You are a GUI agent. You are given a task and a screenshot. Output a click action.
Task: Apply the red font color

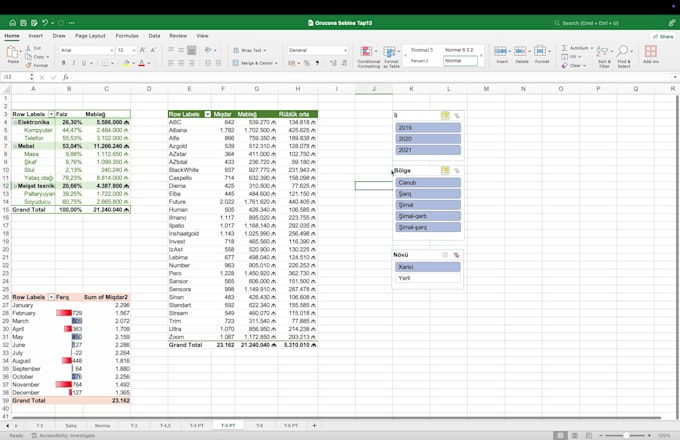pyautogui.click(x=141, y=63)
